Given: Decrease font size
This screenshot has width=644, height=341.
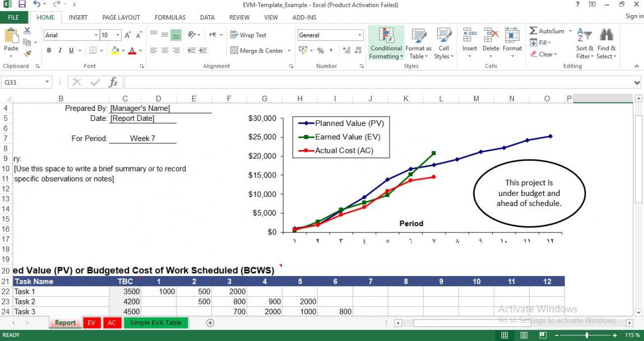Looking at the screenshot, I should coord(139,35).
